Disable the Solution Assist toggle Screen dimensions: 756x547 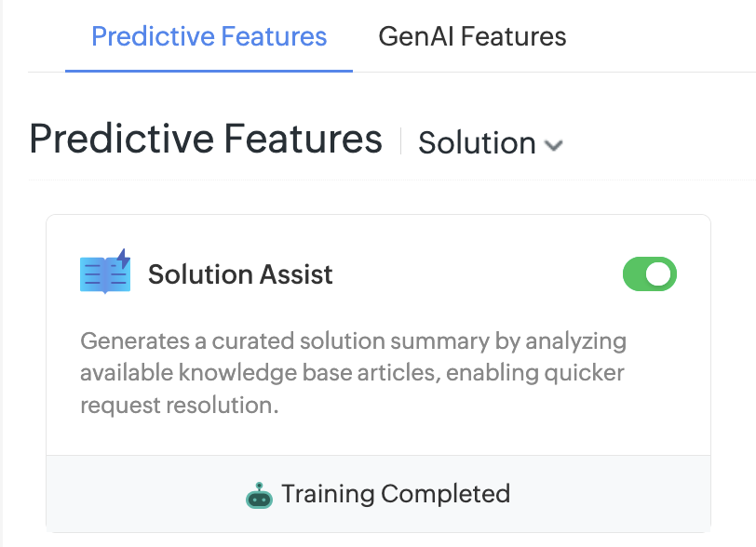[x=649, y=274]
